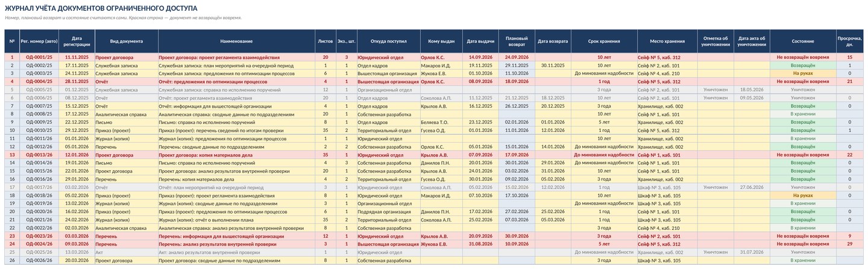Select 'Подрядная организация' source cell
Image resolution: width=868 pixels, height=269 pixels.
[x=388, y=212]
